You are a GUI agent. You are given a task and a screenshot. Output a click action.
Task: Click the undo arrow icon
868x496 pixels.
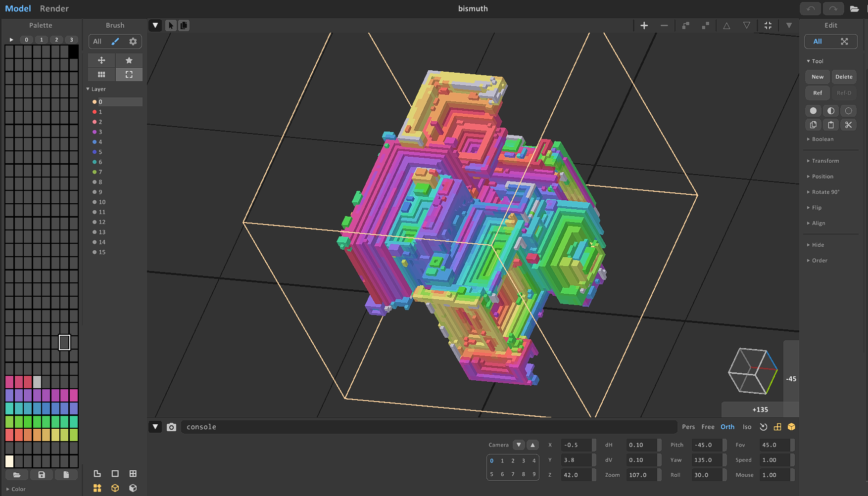[811, 9]
